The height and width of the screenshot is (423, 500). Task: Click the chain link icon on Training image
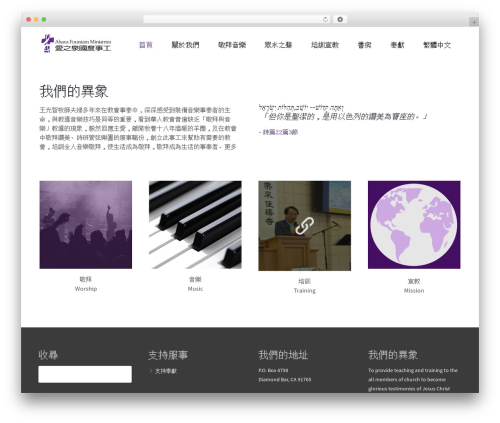click(304, 226)
